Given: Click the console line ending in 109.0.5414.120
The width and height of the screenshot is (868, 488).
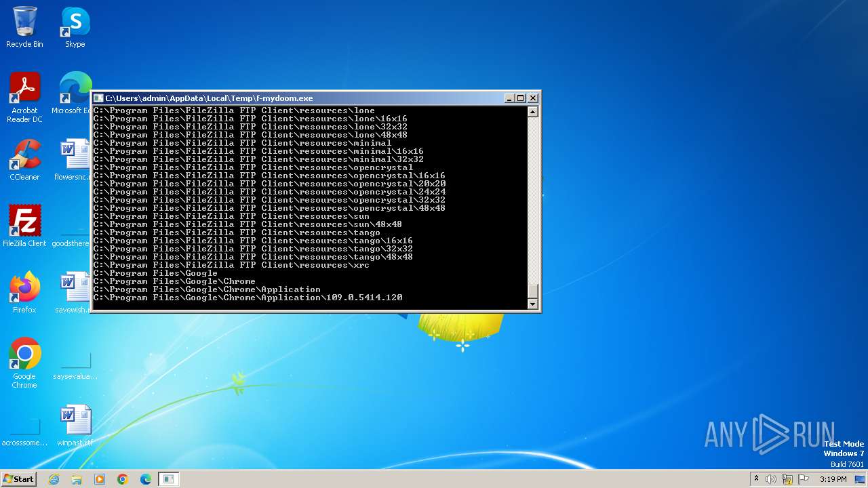Looking at the screenshot, I should [248, 298].
